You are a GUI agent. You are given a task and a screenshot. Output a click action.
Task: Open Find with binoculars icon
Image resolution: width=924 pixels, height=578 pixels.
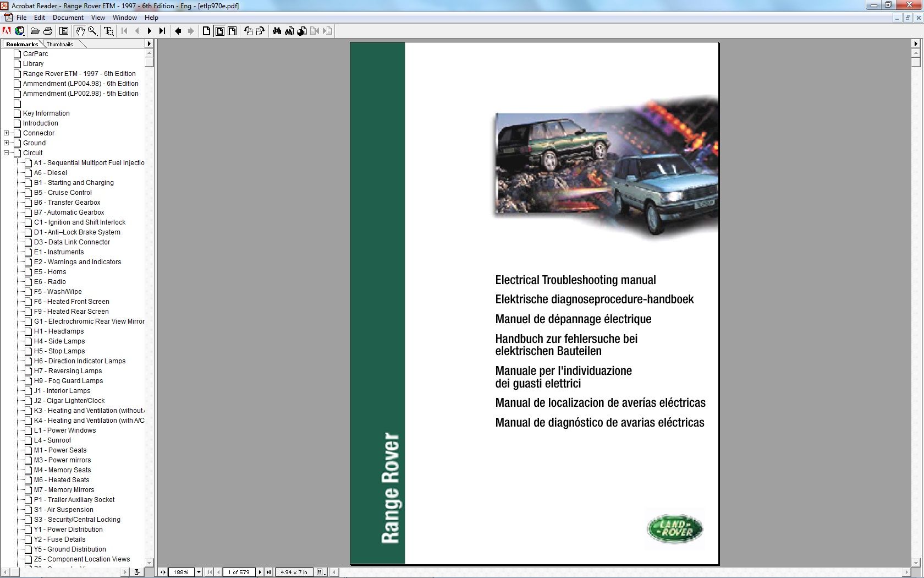(x=277, y=31)
